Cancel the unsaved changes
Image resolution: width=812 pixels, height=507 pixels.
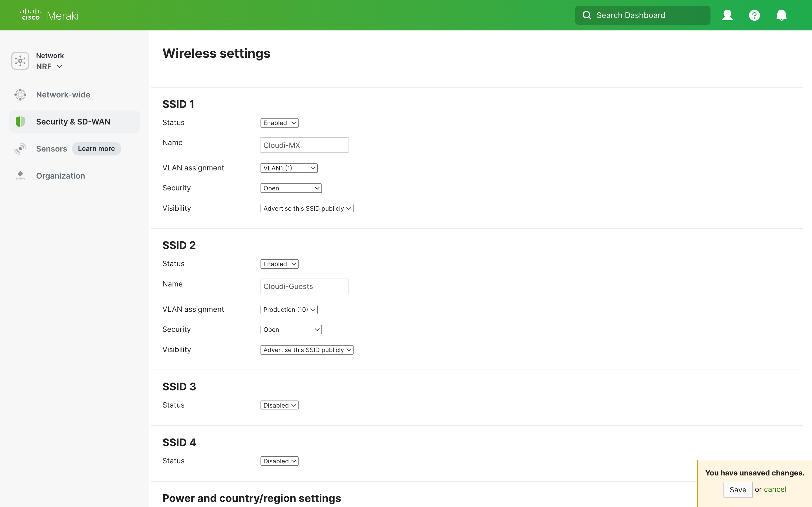[775, 489]
